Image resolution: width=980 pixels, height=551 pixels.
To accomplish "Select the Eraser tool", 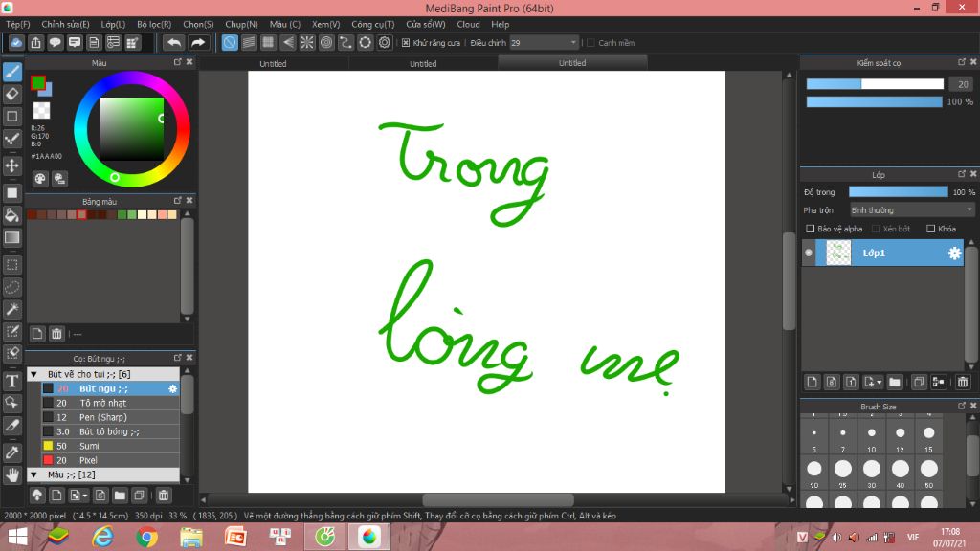I will click(13, 95).
